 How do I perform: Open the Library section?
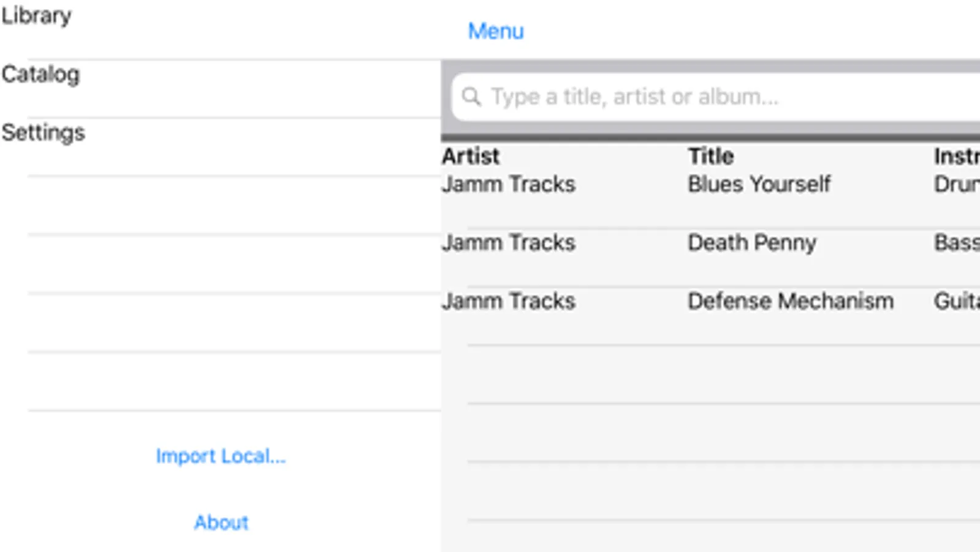pos(37,16)
